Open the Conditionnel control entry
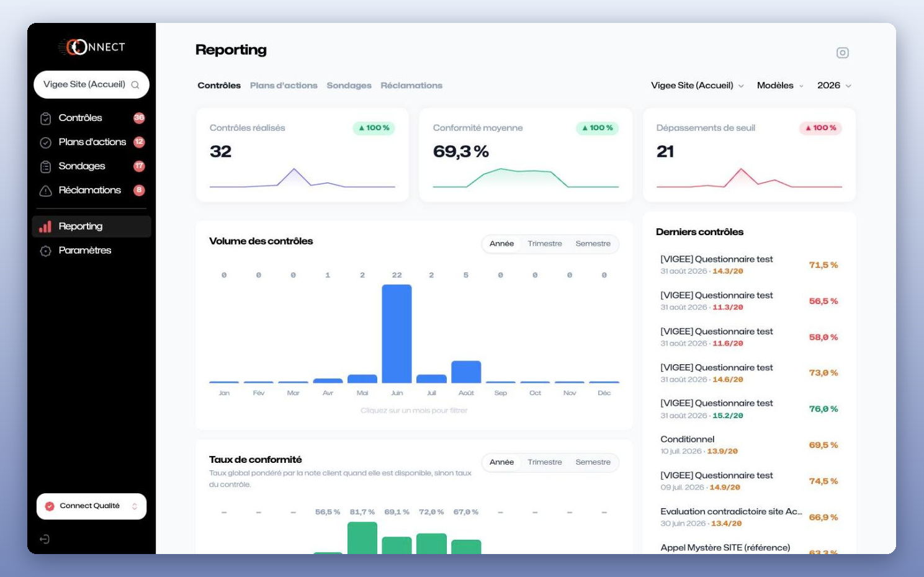Screen dimensions: 924x577 coord(749,445)
